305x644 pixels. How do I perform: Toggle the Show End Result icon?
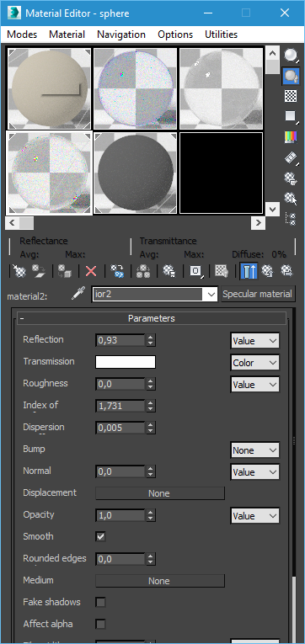(x=249, y=271)
